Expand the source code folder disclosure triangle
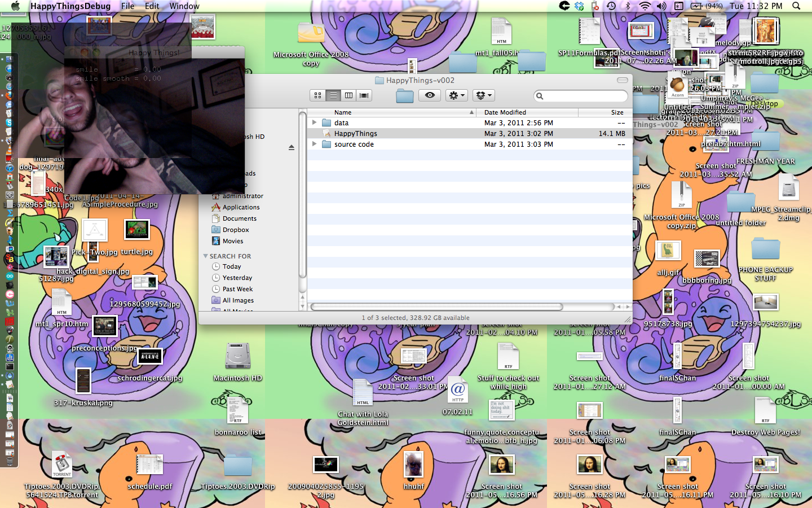This screenshot has height=508, width=812. pos(314,144)
